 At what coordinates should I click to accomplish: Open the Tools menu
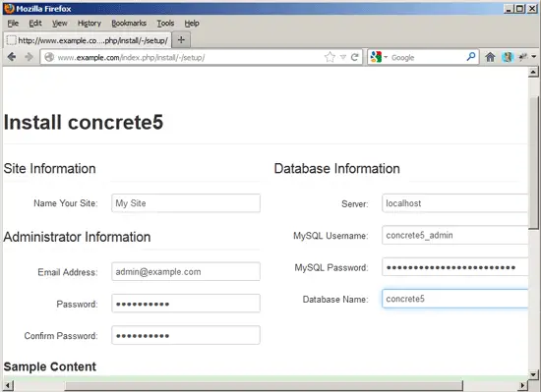(x=165, y=23)
